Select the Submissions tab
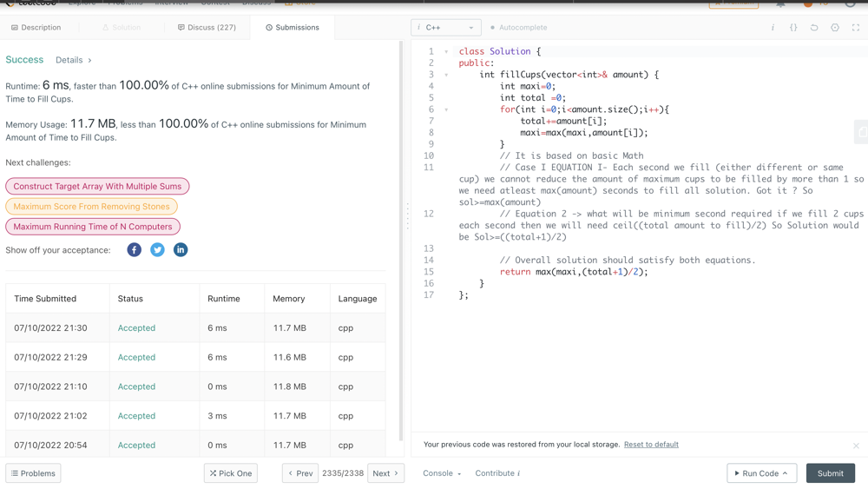The width and height of the screenshot is (868, 489). point(293,27)
